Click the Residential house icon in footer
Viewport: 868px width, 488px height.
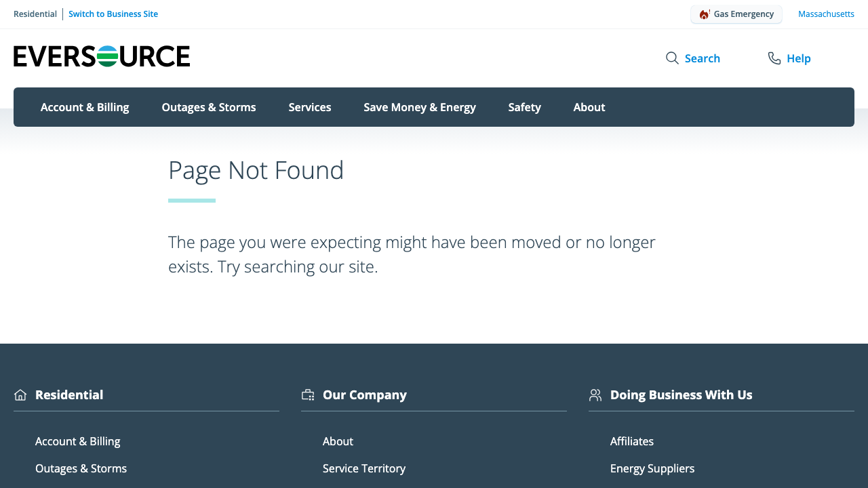point(20,395)
